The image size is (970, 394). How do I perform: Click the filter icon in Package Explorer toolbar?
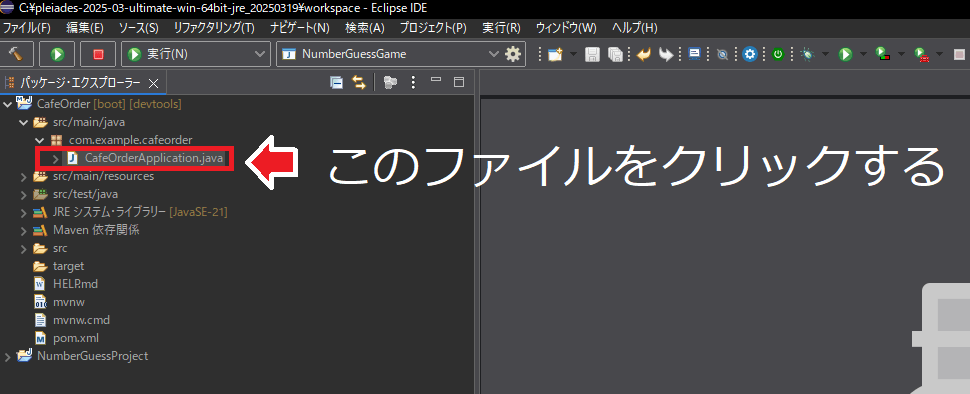pyautogui.click(x=390, y=82)
